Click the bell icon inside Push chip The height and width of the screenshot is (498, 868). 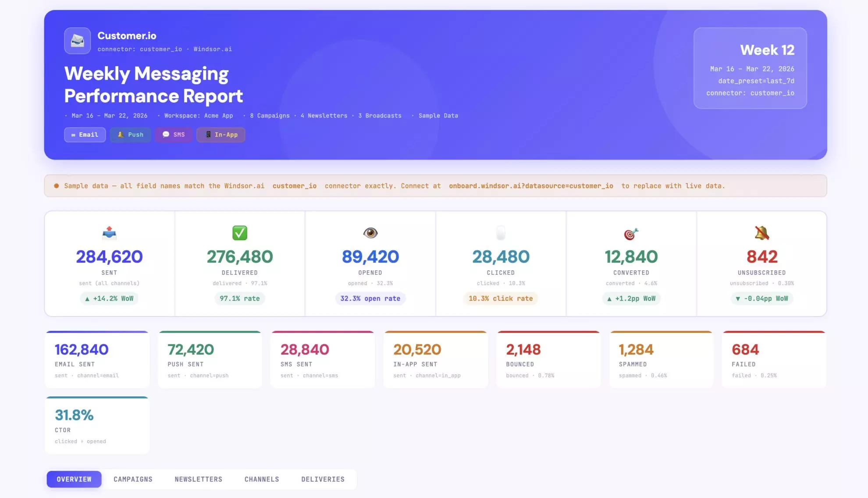click(120, 135)
